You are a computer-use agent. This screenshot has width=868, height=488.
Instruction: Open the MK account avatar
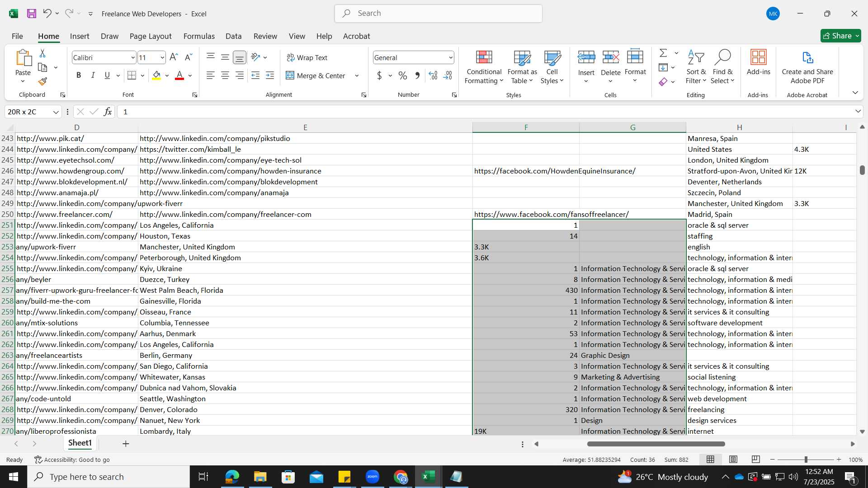(773, 14)
